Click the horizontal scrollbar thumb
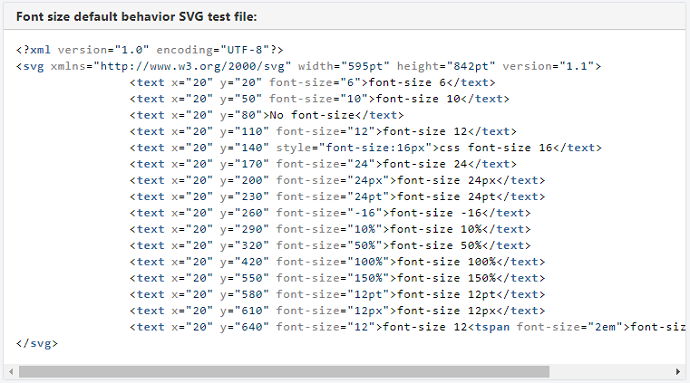Viewport: 690px width, 383px height. pos(284,372)
